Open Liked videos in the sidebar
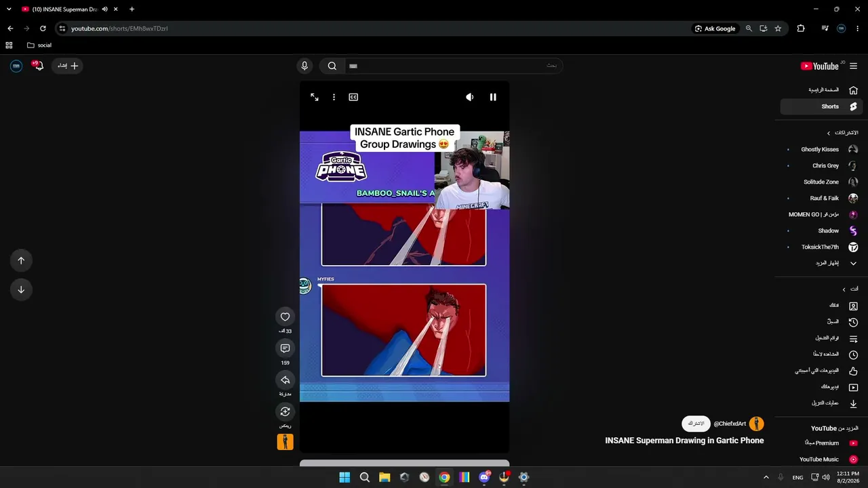 pos(821,371)
